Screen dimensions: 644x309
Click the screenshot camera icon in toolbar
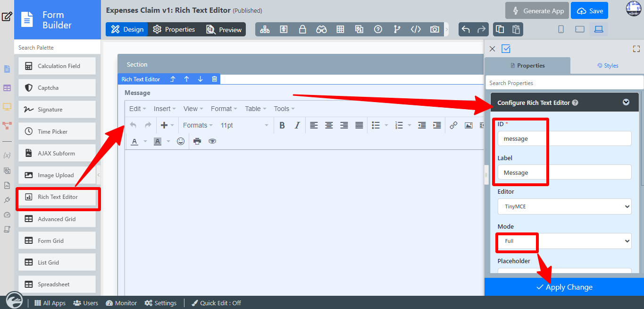[x=435, y=29]
